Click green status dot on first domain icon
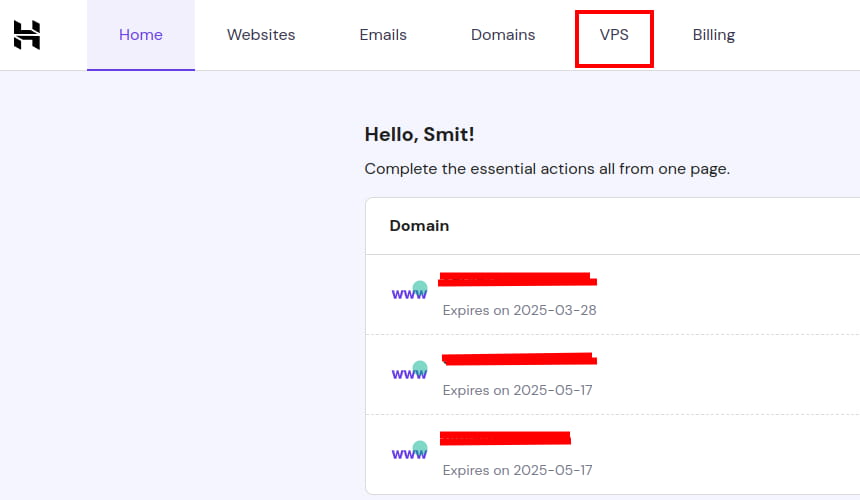 click(x=420, y=287)
